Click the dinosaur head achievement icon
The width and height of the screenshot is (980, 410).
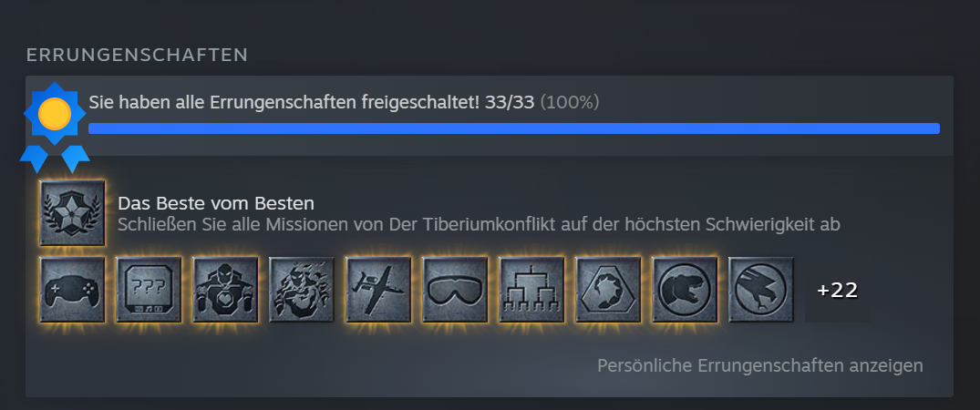[685, 290]
